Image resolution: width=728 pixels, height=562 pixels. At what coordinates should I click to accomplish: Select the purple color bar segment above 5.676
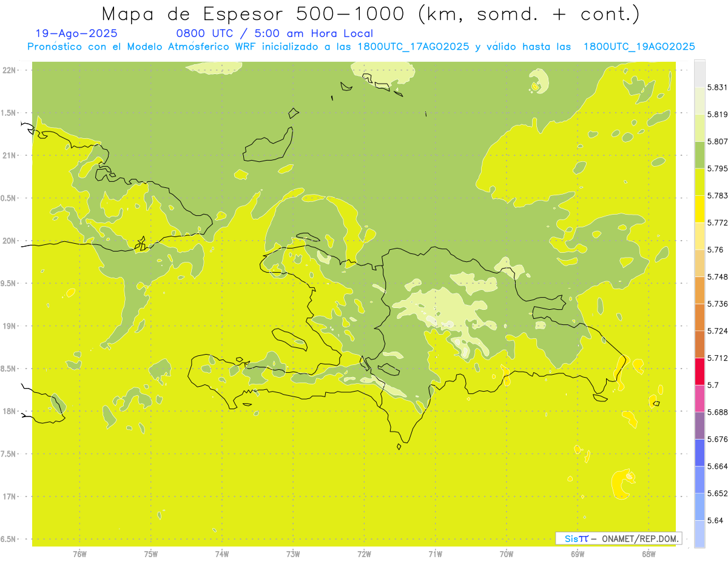(x=699, y=425)
